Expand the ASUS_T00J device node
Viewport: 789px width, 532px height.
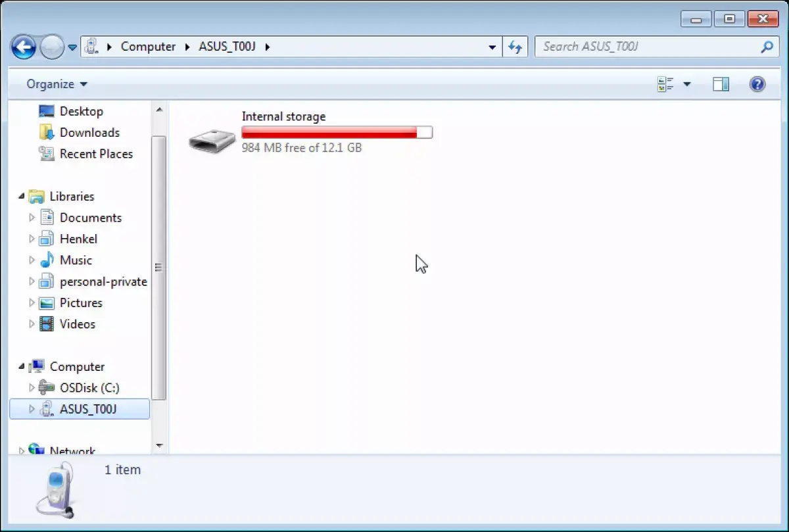tap(32, 409)
